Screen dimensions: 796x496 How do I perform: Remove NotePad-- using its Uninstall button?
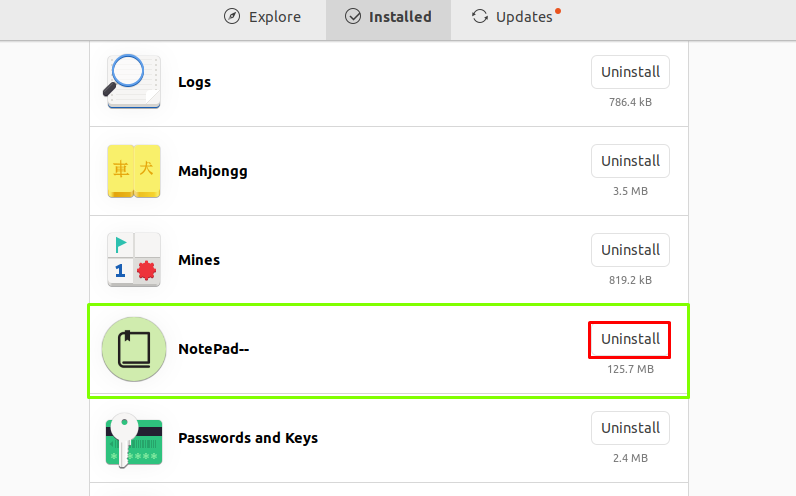(x=630, y=339)
